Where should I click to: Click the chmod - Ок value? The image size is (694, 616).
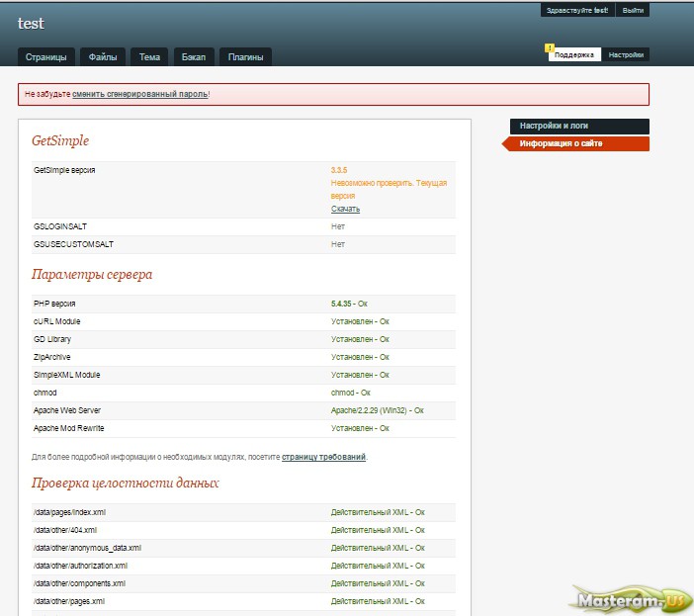[351, 393]
